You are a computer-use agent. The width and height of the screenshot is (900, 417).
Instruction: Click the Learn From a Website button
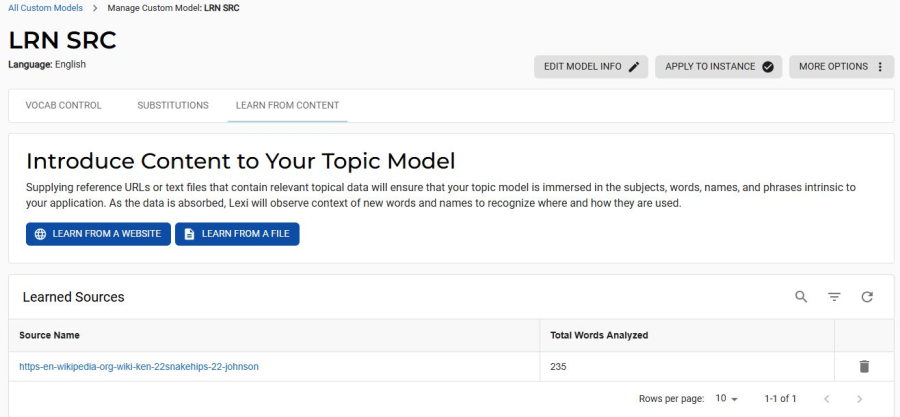click(x=98, y=234)
